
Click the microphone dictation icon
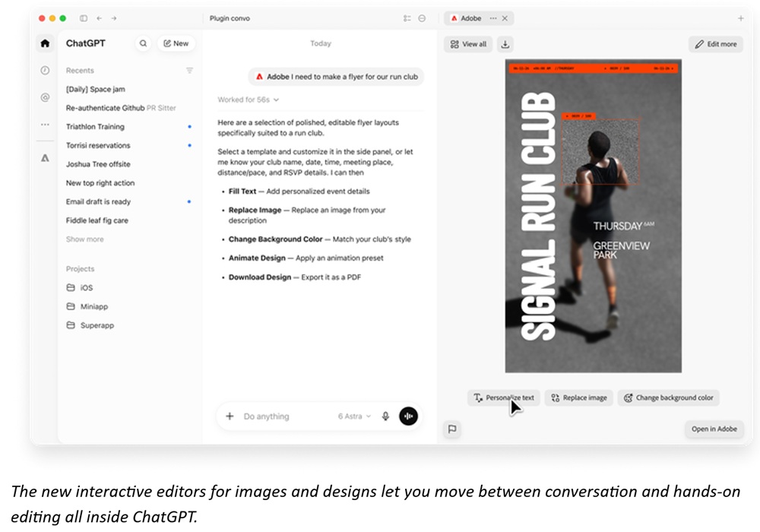(x=385, y=416)
